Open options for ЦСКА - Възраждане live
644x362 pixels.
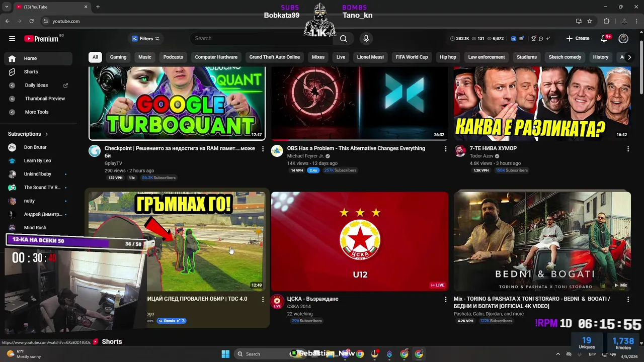(445, 299)
